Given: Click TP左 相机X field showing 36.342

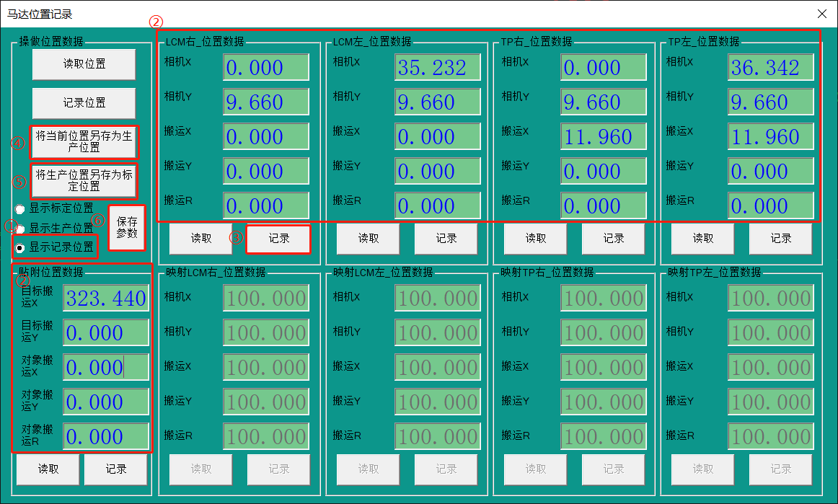Looking at the screenshot, I should tap(771, 68).
